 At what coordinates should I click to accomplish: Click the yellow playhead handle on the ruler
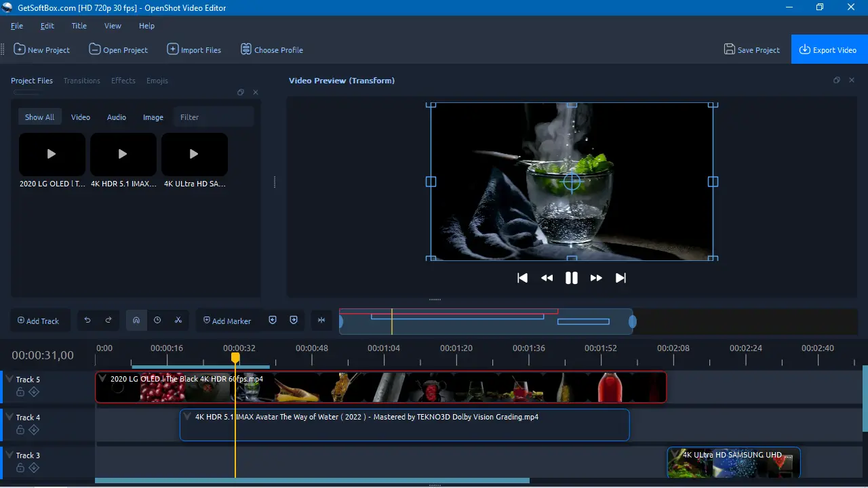[x=235, y=357]
